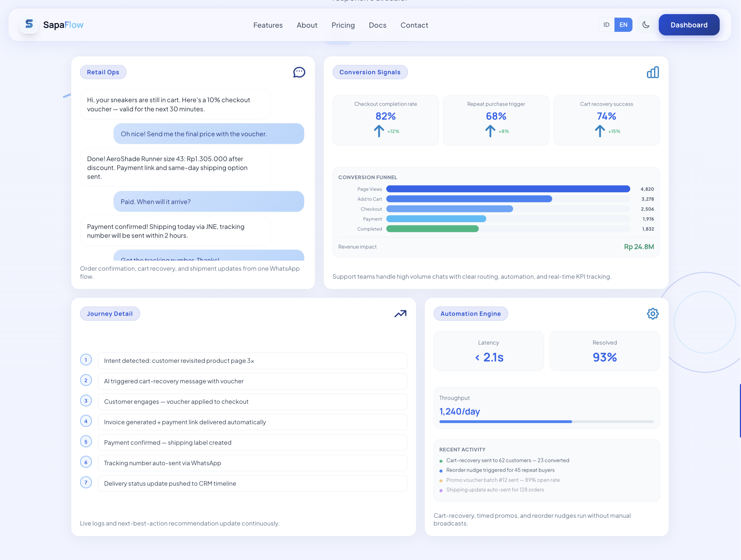Select the Retail Ops tag pill
The width and height of the screenshot is (741, 560).
point(103,72)
